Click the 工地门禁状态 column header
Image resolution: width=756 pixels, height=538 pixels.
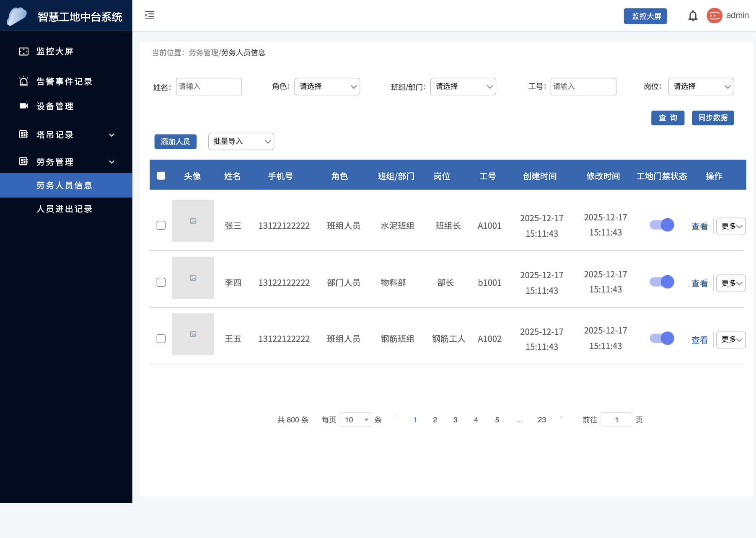click(x=662, y=176)
